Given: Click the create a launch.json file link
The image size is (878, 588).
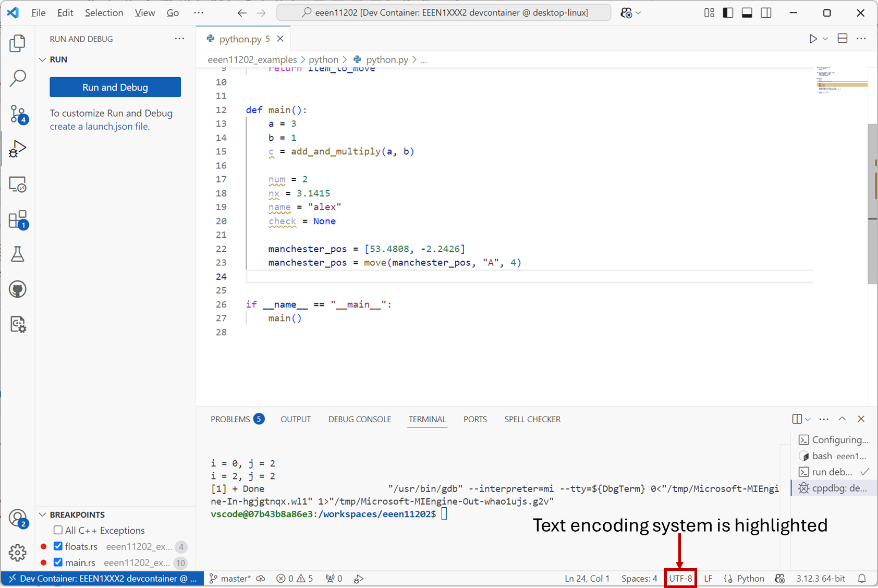Looking at the screenshot, I should click(x=99, y=127).
